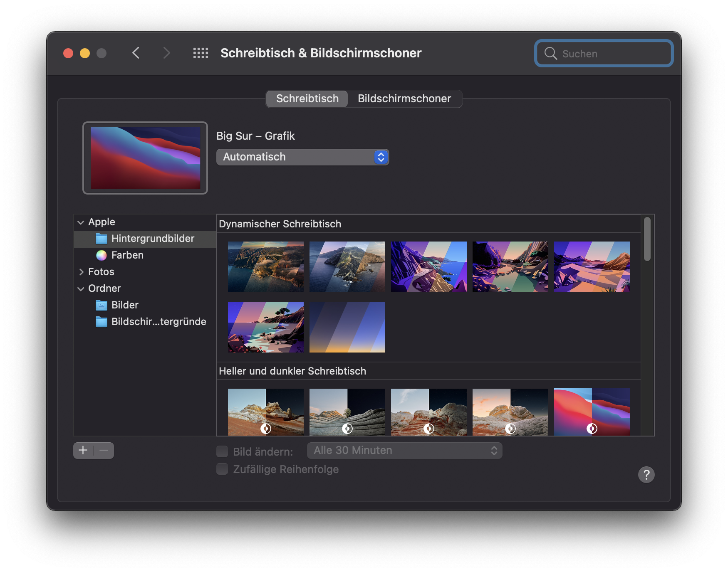Switch to the Bildschirmschoner tab
The height and width of the screenshot is (572, 728).
404,99
